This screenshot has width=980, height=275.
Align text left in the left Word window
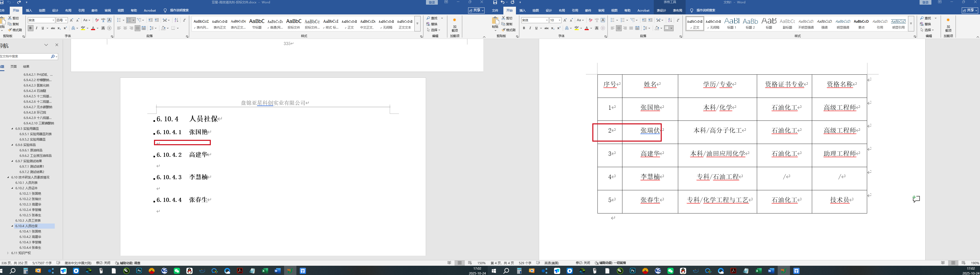point(119,28)
